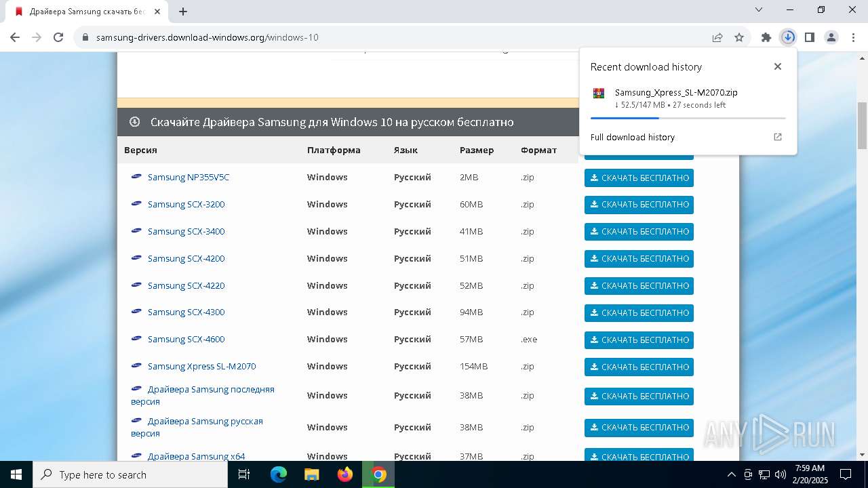Open the Samsung SCX-4220 link

pos(186,285)
